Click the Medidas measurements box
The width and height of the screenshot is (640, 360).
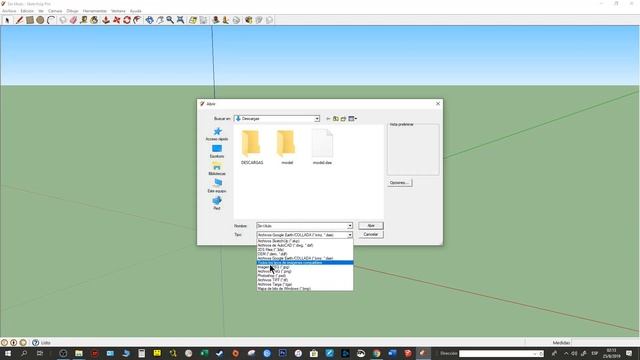click(605, 343)
